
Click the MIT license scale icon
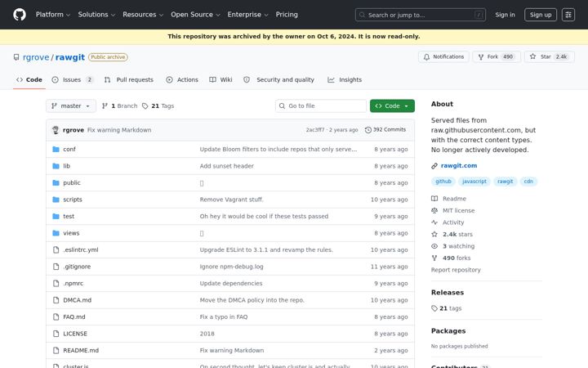[434, 211]
